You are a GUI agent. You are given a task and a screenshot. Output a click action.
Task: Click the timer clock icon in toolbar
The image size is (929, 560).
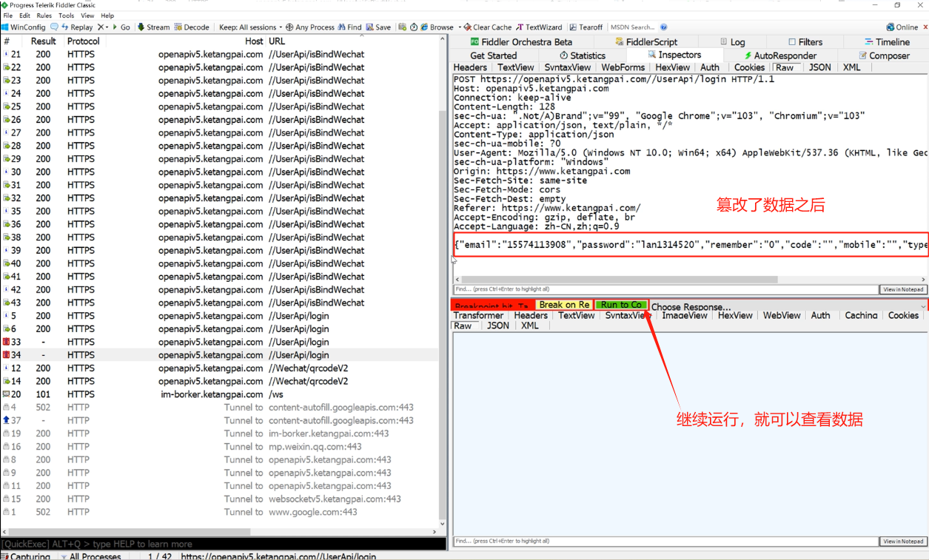[413, 27]
